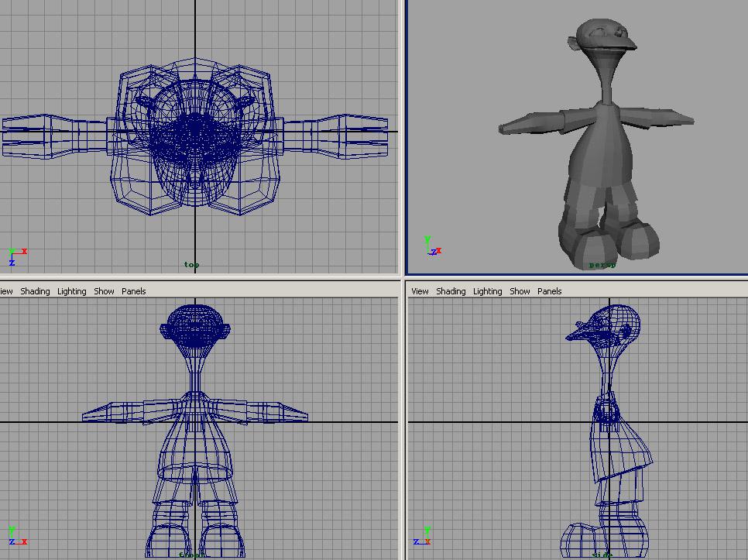Click the axis indicator in front viewport
Viewport: 748px width, 560px height.
(15, 536)
